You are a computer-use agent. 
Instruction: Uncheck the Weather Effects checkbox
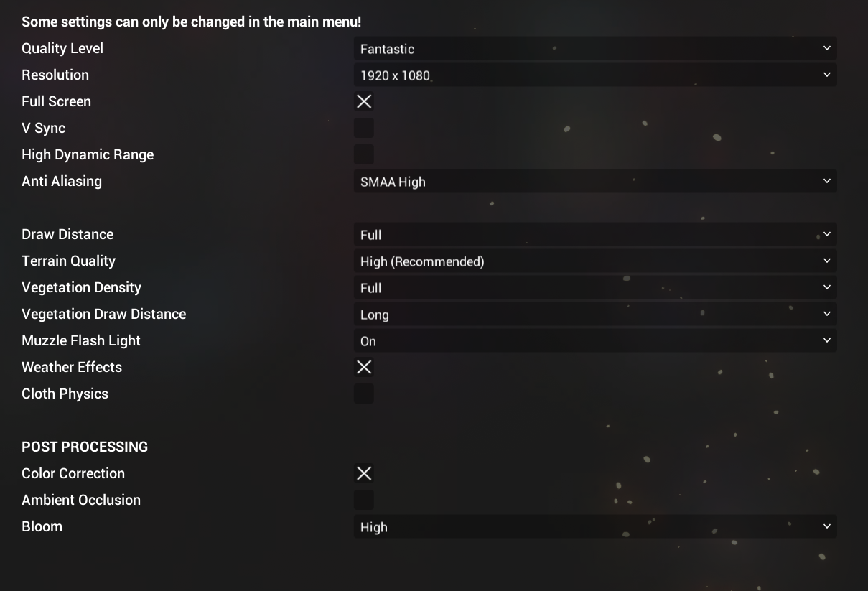pos(364,368)
